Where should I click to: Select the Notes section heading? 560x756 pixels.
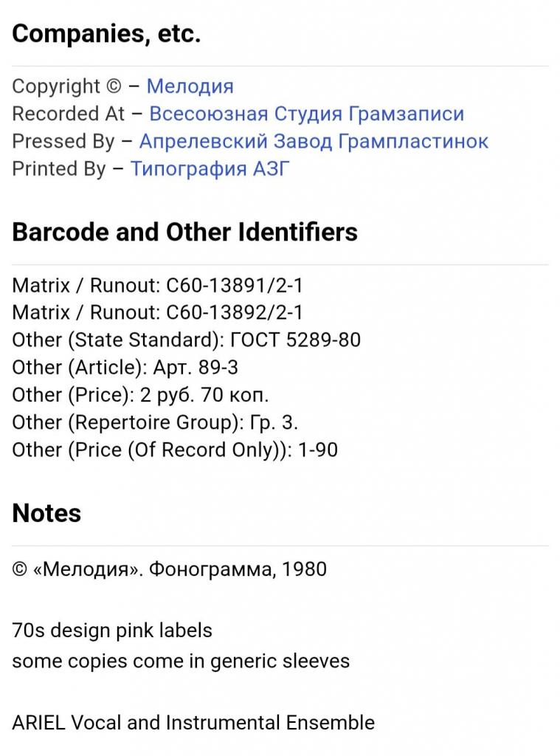tap(46, 513)
